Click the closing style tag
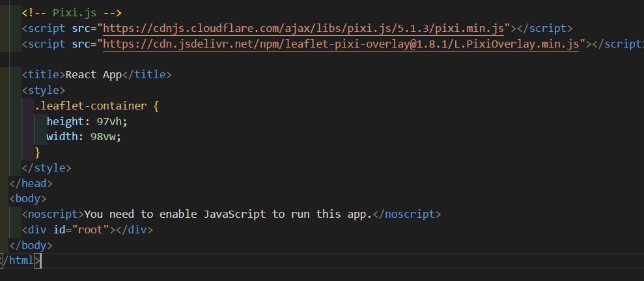Image resolution: width=644 pixels, height=281 pixels. (x=46, y=168)
